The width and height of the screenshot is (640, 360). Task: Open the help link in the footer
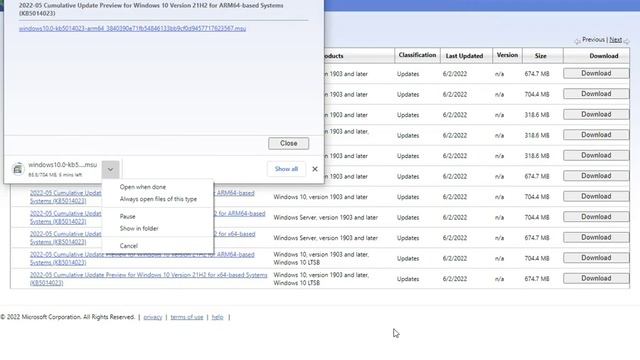[217, 317]
